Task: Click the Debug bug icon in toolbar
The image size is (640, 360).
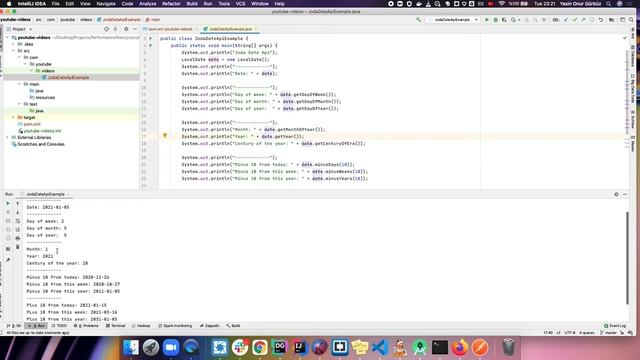Action: 496,20
